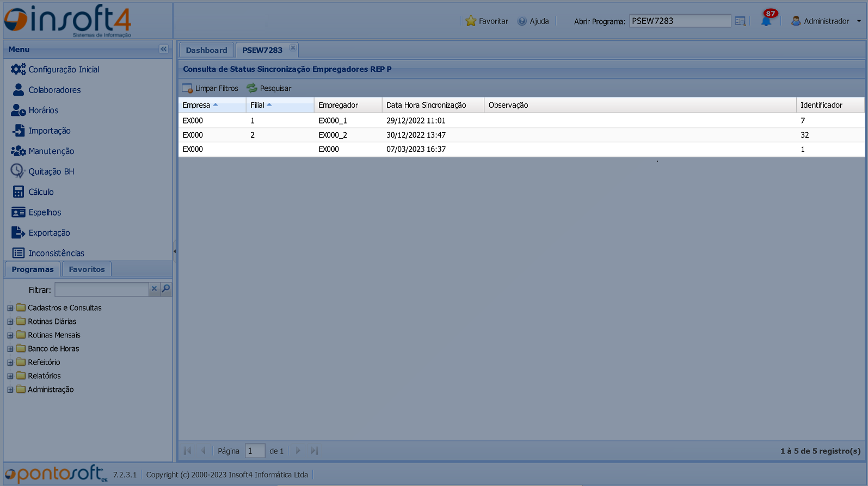Open Inconsistências from the side menu
This screenshot has height=486, width=868.
[56, 253]
